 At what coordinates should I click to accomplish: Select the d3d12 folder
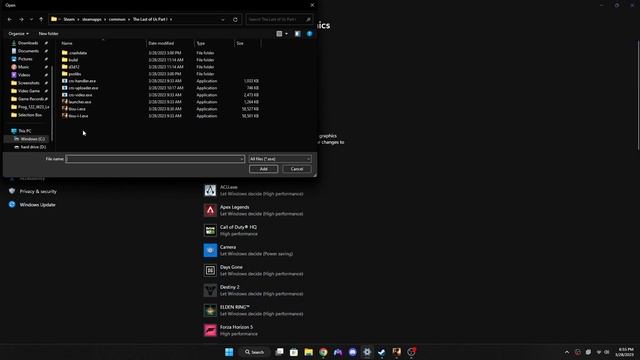74,67
